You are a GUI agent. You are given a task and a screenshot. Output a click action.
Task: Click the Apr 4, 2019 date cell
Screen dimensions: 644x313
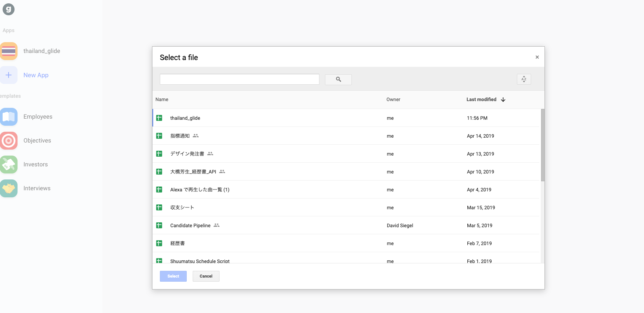click(479, 190)
